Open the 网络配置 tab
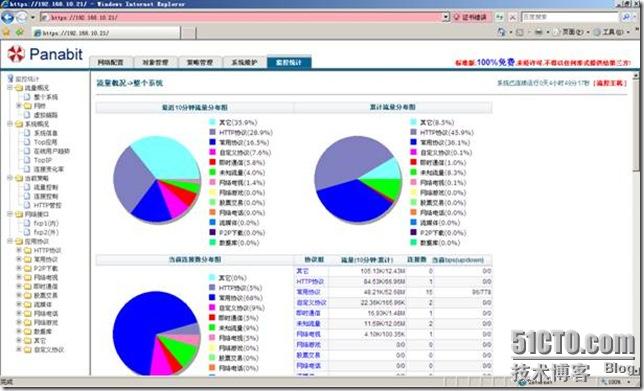644x391 pixels. tap(111, 62)
